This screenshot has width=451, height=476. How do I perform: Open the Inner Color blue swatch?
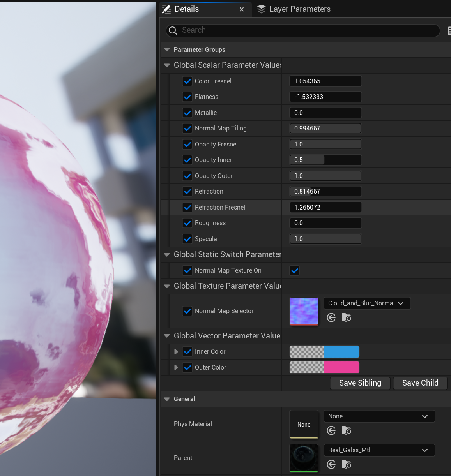[x=342, y=352]
